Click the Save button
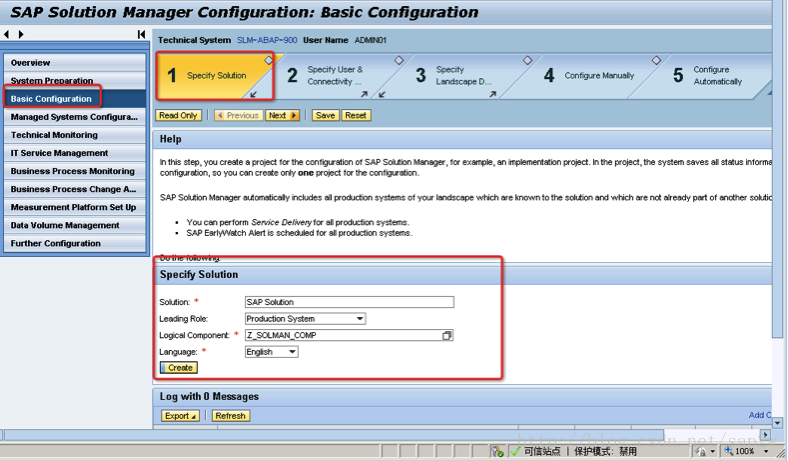The height and width of the screenshot is (461, 788). [326, 116]
